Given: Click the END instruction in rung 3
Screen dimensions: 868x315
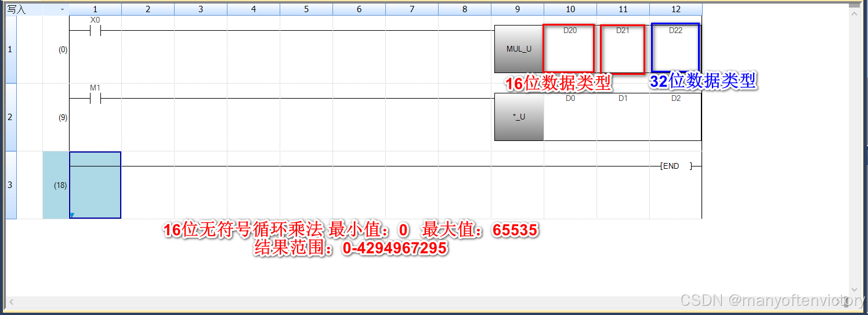Looking at the screenshot, I should coord(676,166).
